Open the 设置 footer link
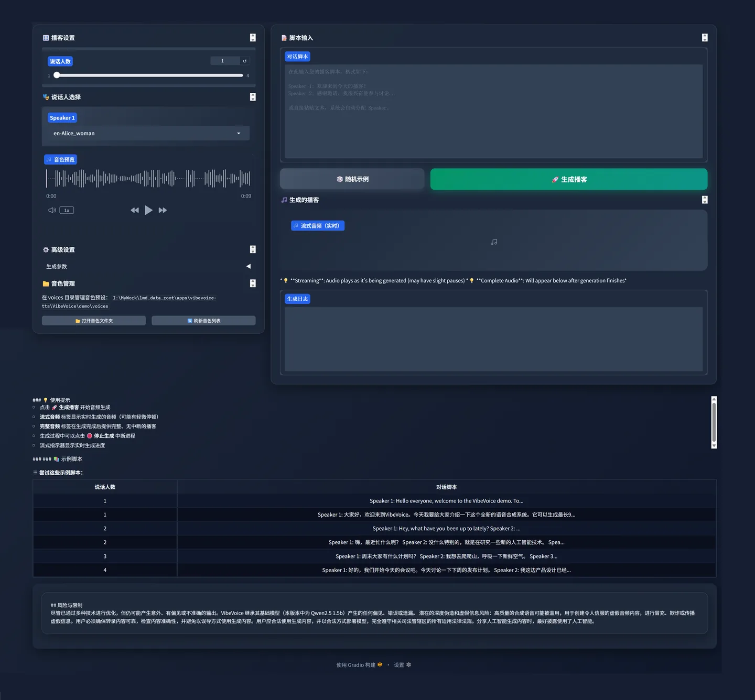The height and width of the screenshot is (700, 755). point(402,665)
